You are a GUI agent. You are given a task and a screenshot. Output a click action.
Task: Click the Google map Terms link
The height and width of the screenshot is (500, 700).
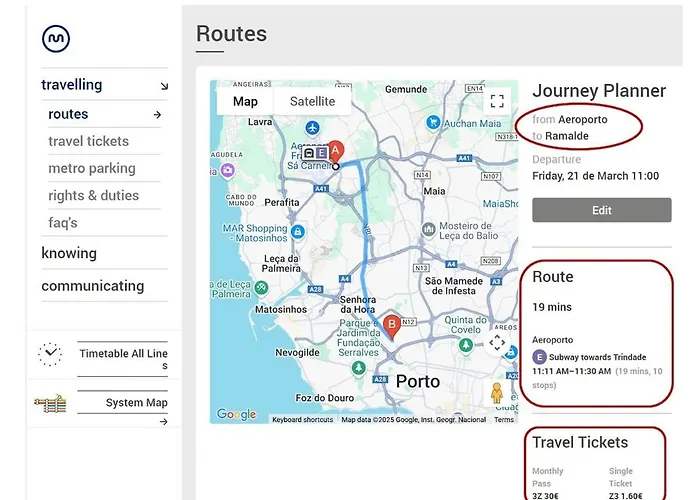click(x=504, y=420)
